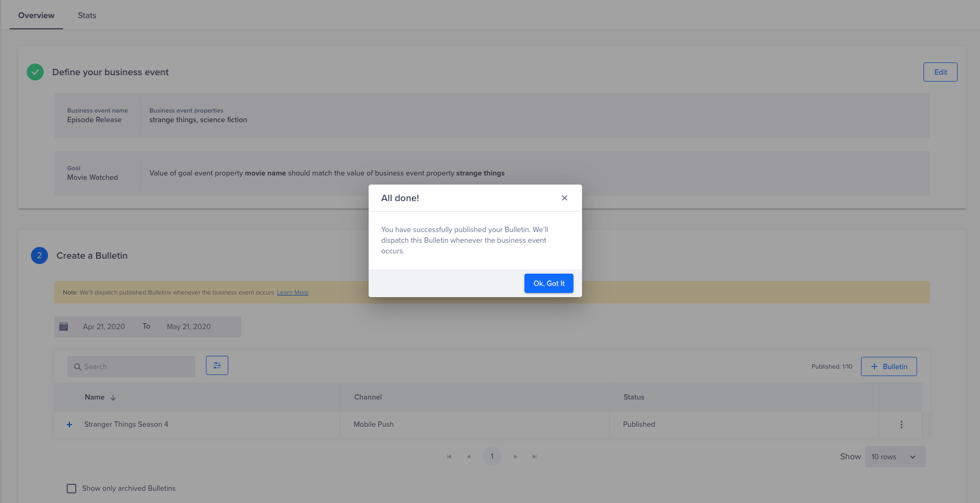Go to the first page

(x=449, y=457)
